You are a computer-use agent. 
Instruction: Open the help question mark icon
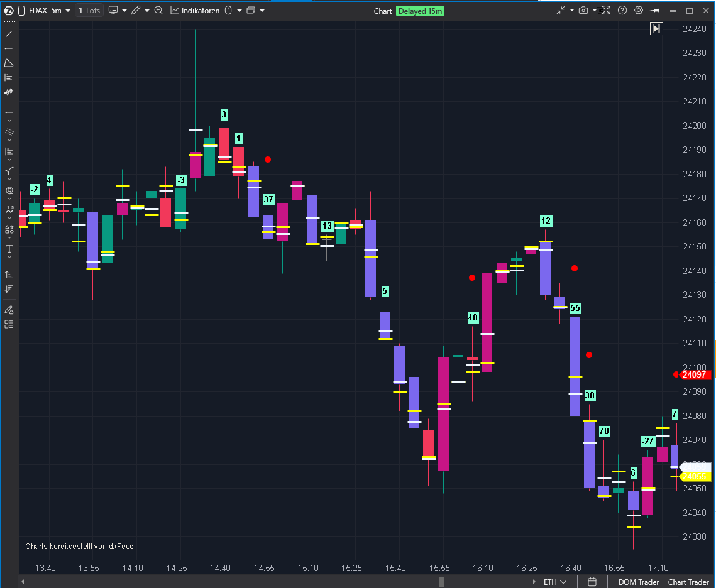pyautogui.click(x=622, y=11)
